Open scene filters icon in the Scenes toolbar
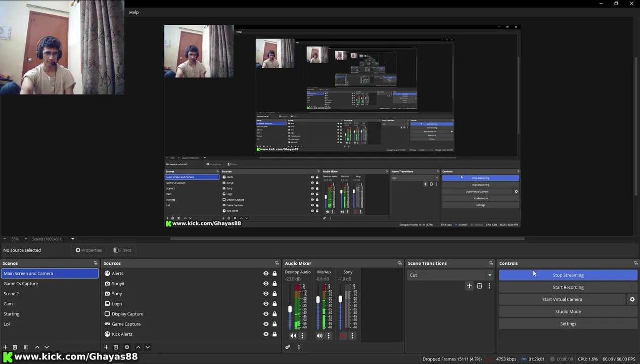The image size is (640, 364). tap(26, 347)
